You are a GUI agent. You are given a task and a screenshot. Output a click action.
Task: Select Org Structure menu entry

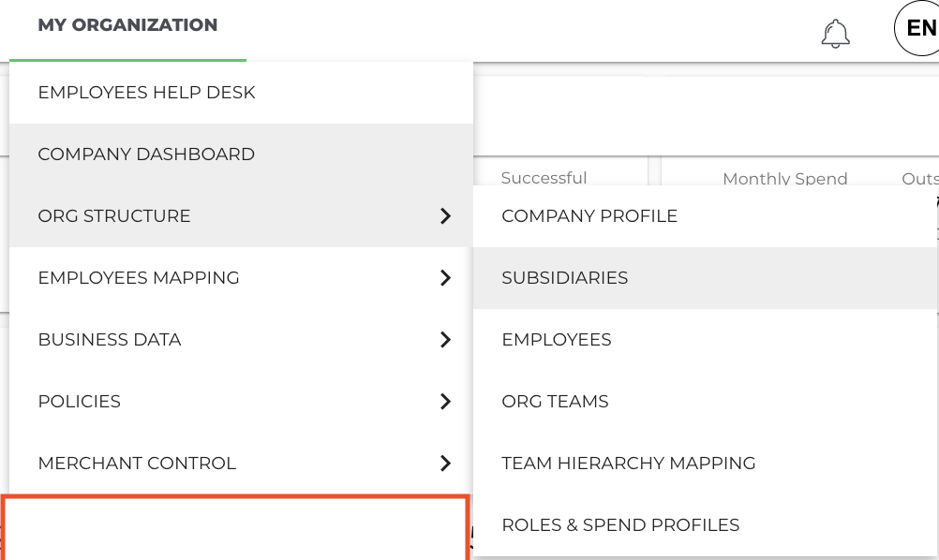click(242, 216)
